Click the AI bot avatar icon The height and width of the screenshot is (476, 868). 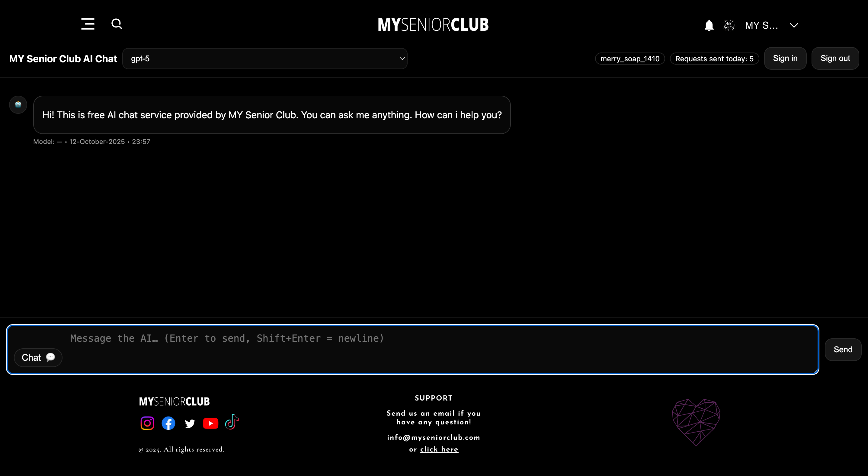[18, 104]
